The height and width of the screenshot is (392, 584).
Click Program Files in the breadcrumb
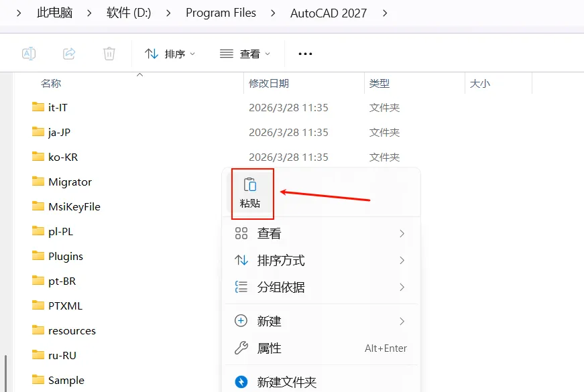point(221,13)
